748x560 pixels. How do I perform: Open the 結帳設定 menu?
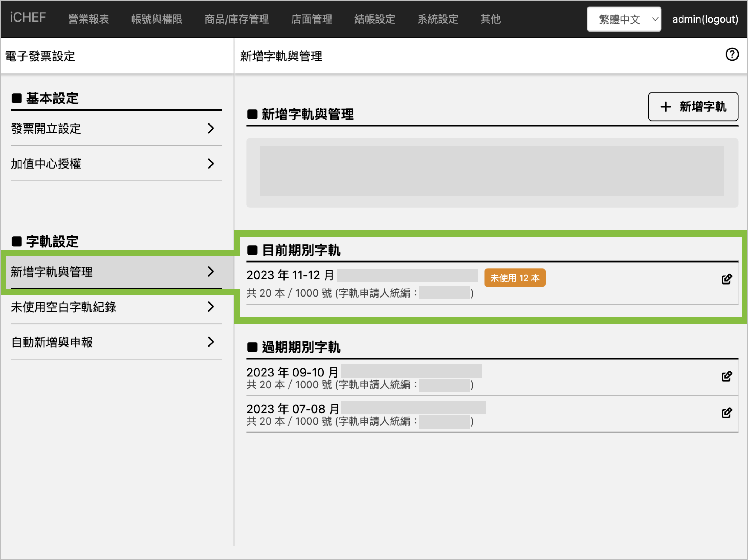pos(375,19)
